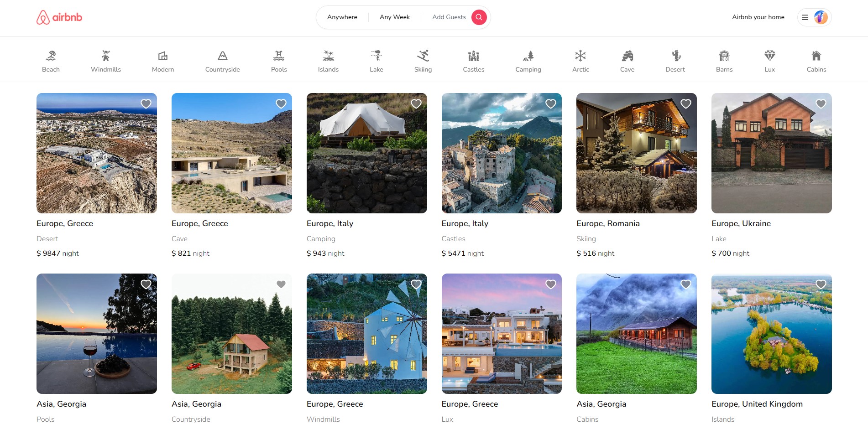Favorite the Europe, Romania skiing listing
The width and height of the screenshot is (868, 429).
[685, 104]
